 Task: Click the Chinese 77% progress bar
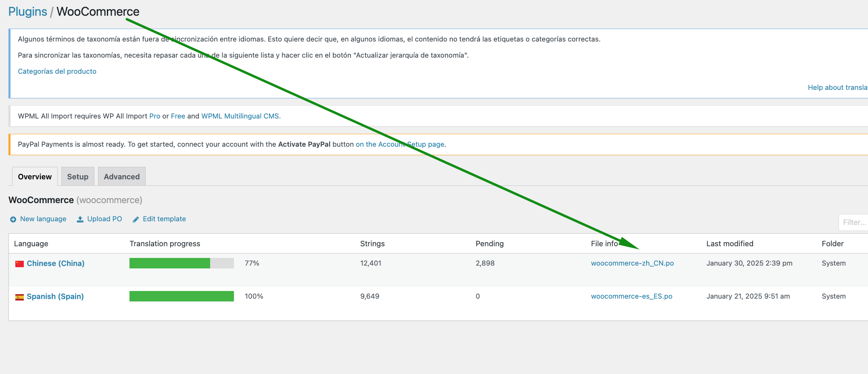(x=182, y=263)
